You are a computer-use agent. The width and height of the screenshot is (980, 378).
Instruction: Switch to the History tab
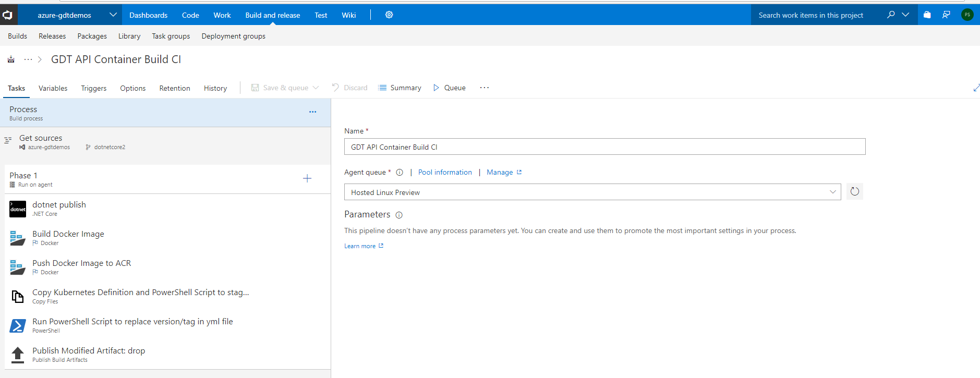coord(215,88)
